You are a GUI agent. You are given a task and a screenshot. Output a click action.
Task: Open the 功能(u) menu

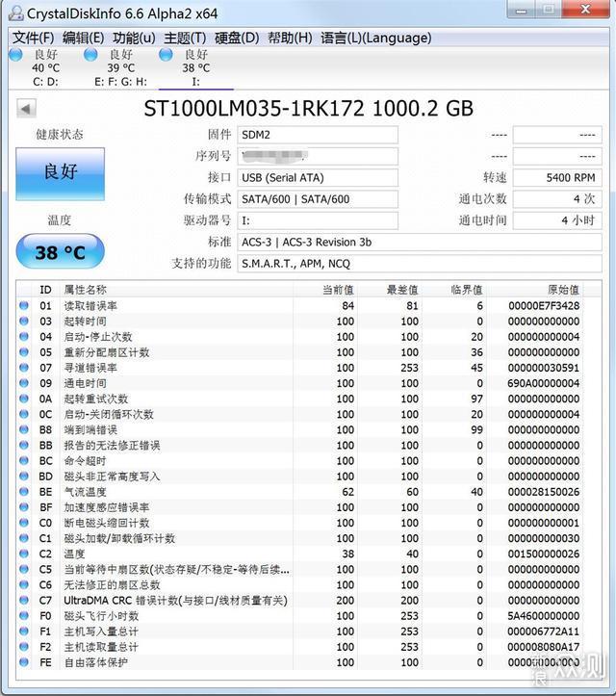tap(134, 38)
